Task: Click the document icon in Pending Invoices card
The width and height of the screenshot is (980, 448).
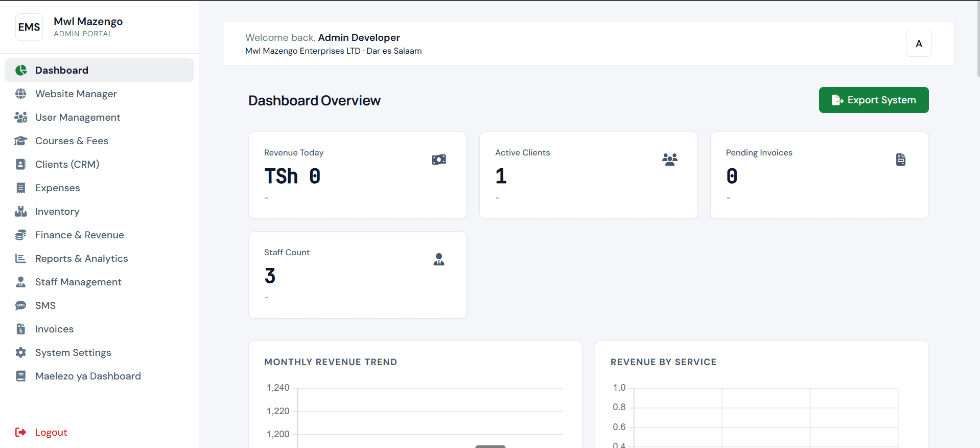Action: [x=901, y=160]
